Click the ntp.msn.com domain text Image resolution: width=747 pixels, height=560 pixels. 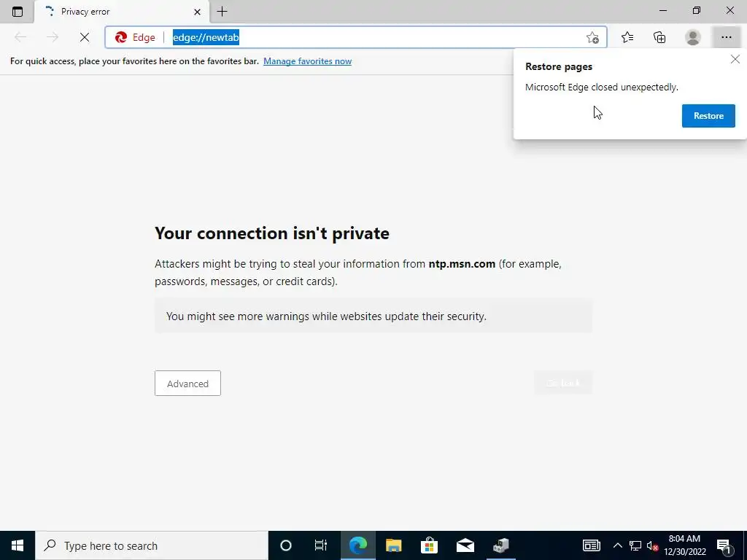[462, 264]
